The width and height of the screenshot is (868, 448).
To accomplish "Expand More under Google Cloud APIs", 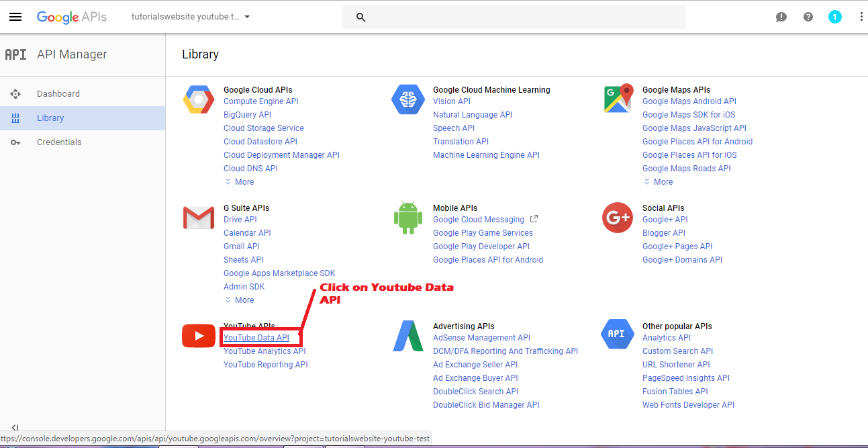I will coord(240,182).
